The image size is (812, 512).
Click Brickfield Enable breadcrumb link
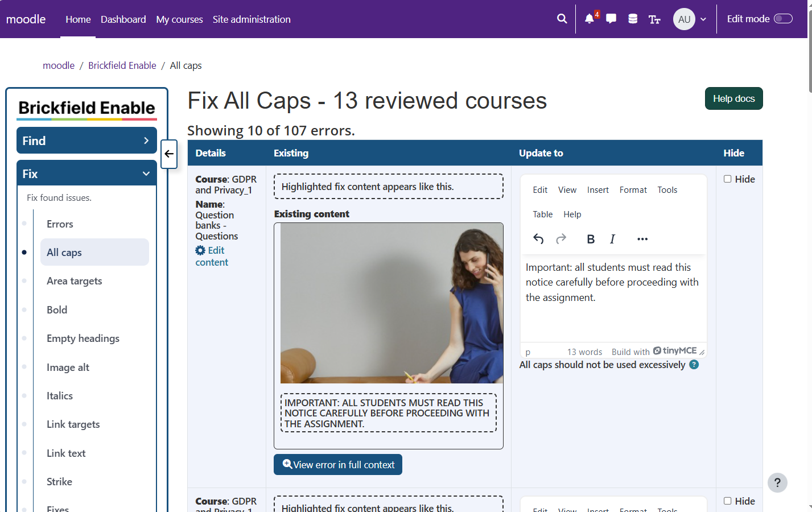[122, 65]
